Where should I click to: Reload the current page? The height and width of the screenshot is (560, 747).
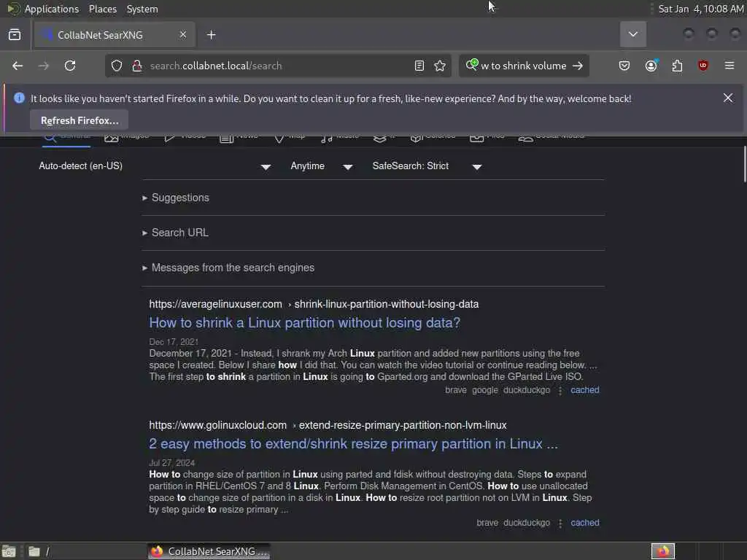point(70,66)
